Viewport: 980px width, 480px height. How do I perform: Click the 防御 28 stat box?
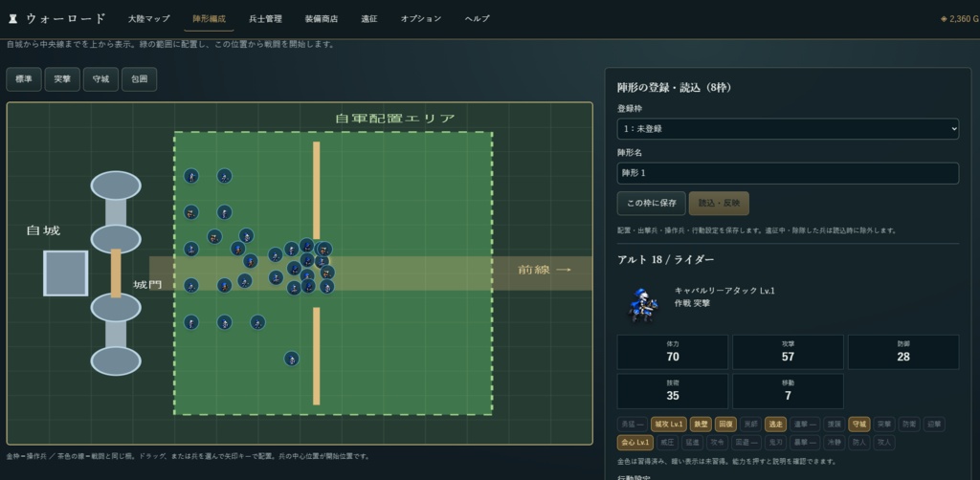coord(903,352)
